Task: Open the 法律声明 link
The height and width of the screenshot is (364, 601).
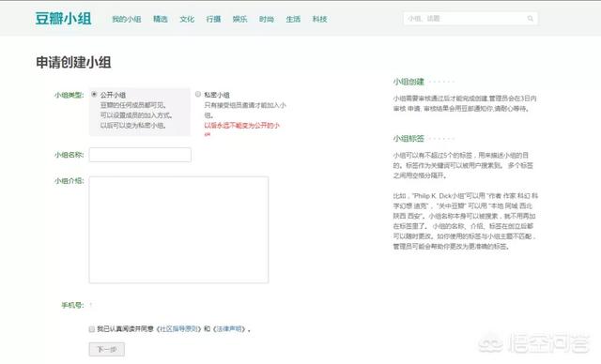Action: (229, 328)
